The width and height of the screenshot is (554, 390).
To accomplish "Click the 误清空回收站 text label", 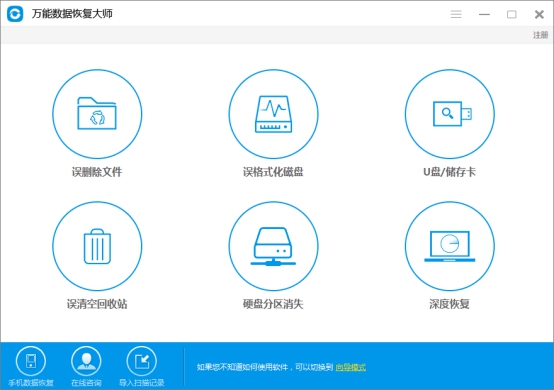I will click(97, 304).
